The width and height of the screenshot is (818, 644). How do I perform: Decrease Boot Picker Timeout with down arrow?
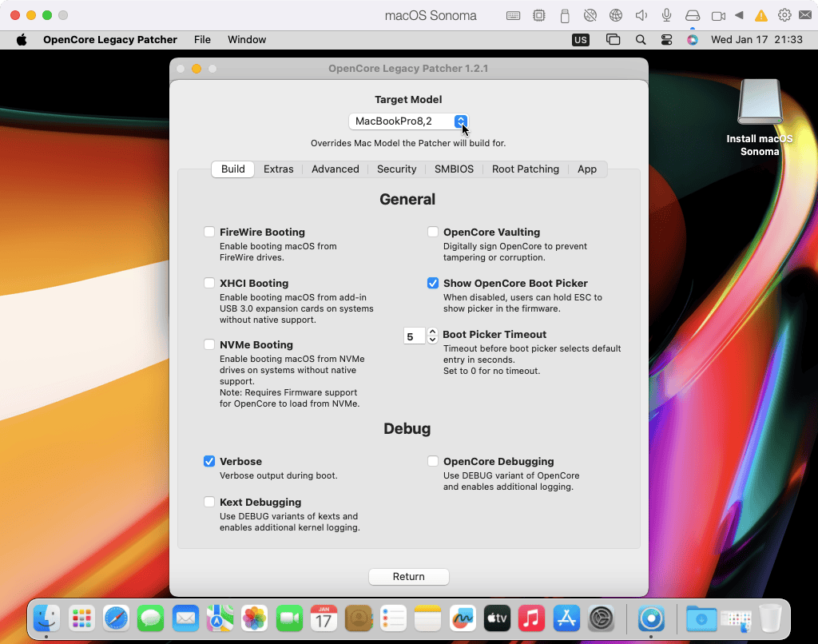click(432, 340)
